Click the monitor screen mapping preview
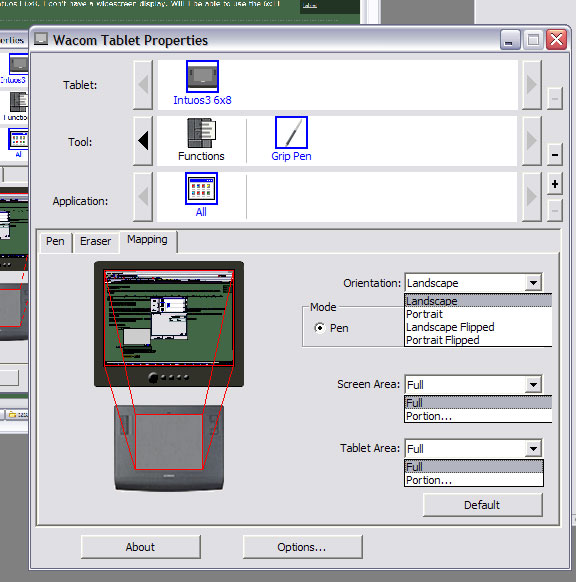576x582 pixels. pos(169,318)
